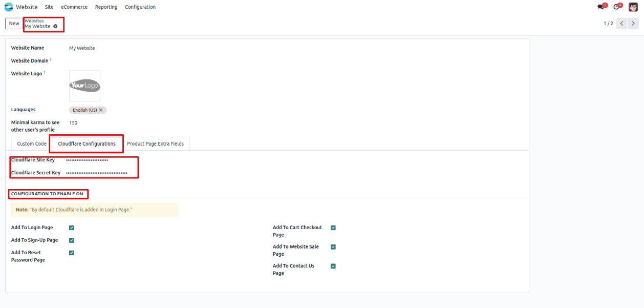Toggle Add To Login Page checkbox
This screenshot has width=644, height=308.
(x=72, y=228)
